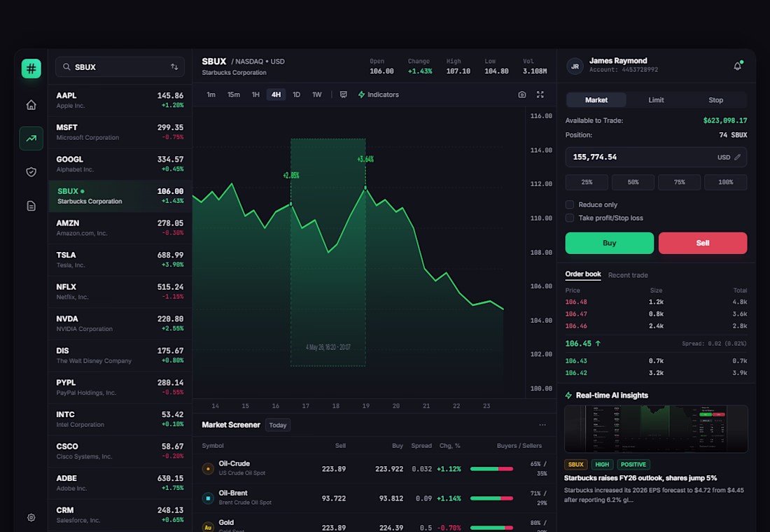Click the Oil-Brent buyers/sellers bar
770x532 pixels.
[491, 498]
